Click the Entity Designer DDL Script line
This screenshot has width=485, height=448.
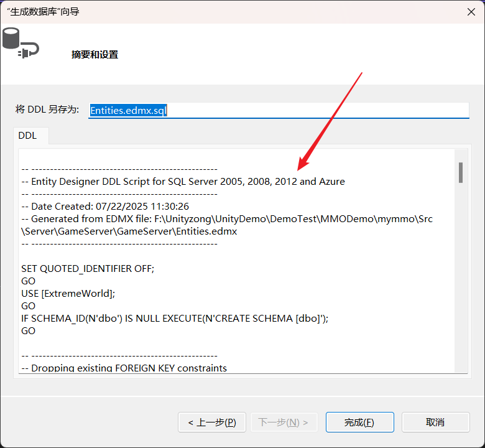tap(183, 182)
